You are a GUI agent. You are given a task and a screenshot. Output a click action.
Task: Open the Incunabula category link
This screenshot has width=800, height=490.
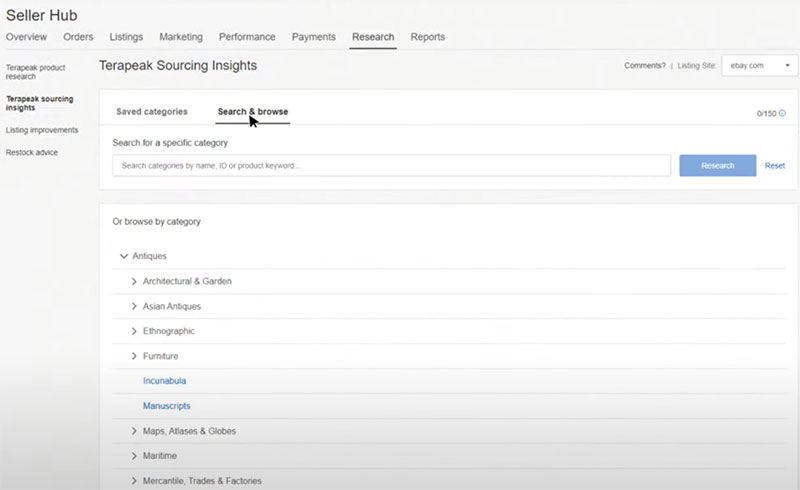(x=164, y=381)
